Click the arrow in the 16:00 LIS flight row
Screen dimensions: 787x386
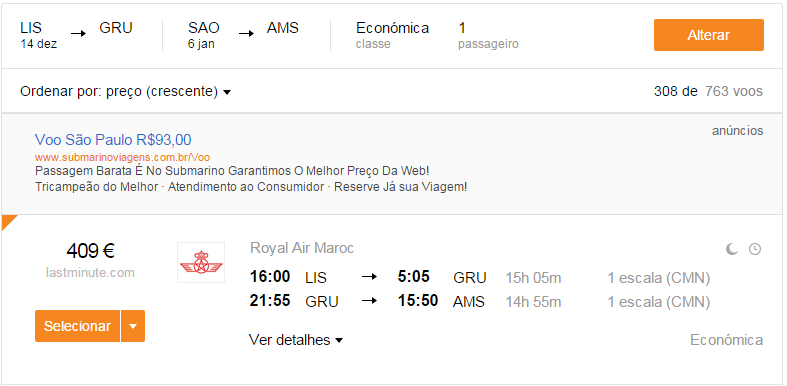coord(369,277)
